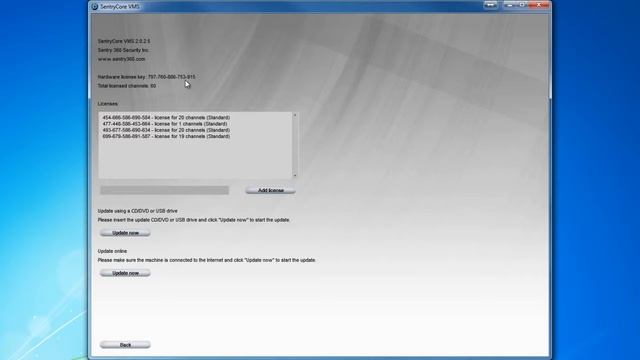Click the double-arrow button in the title bar

(x=491, y=5)
